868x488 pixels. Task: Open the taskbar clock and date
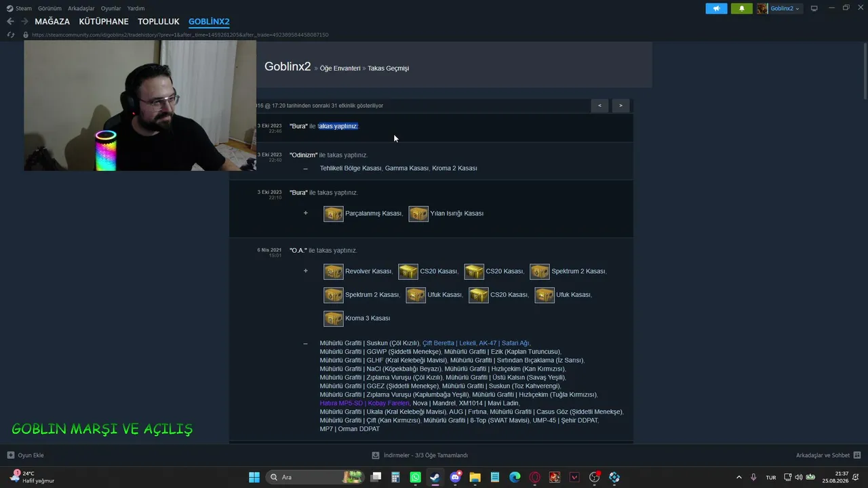tap(835, 477)
